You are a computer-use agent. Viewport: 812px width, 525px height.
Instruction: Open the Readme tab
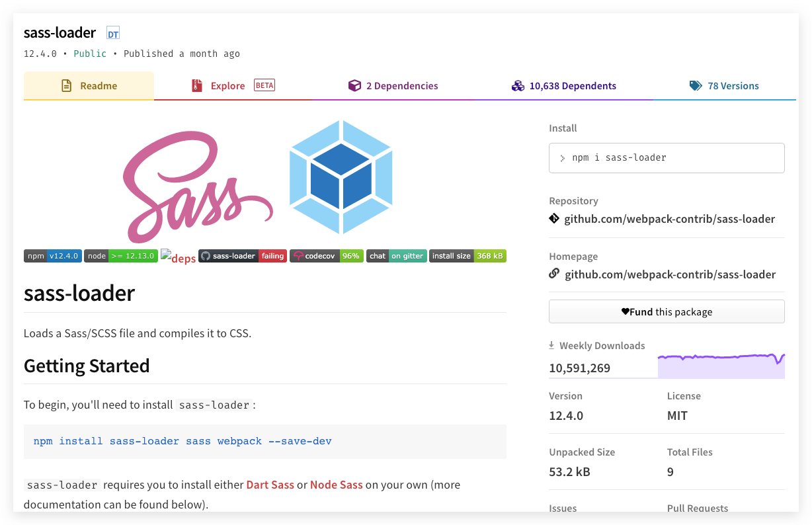89,86
